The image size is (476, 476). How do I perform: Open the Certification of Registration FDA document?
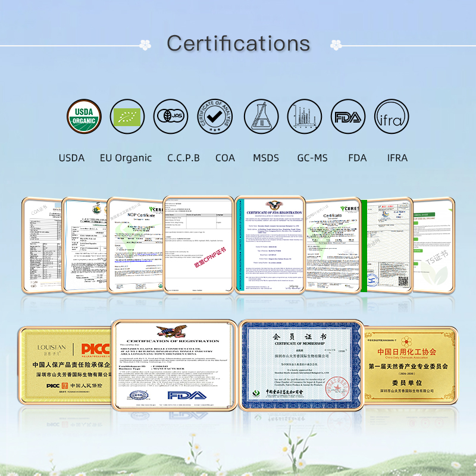pos(174,365)
